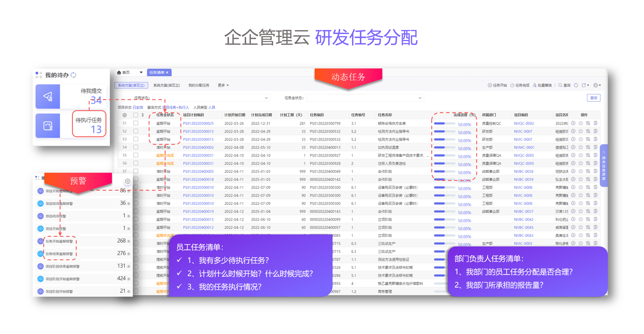The height and width of the screenshot is (334, 644).
Task: Click complete-task power icon in row 52
Action: (x=581, y=131)
